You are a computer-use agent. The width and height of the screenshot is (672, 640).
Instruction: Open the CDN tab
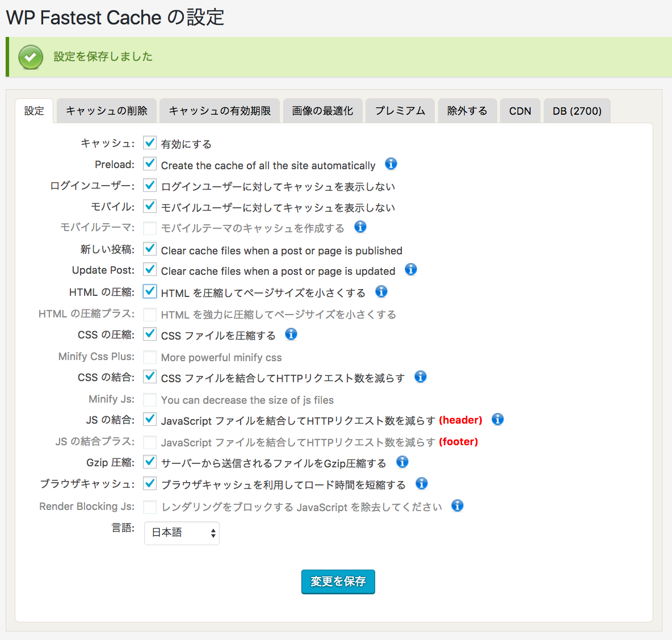(520, 111)
